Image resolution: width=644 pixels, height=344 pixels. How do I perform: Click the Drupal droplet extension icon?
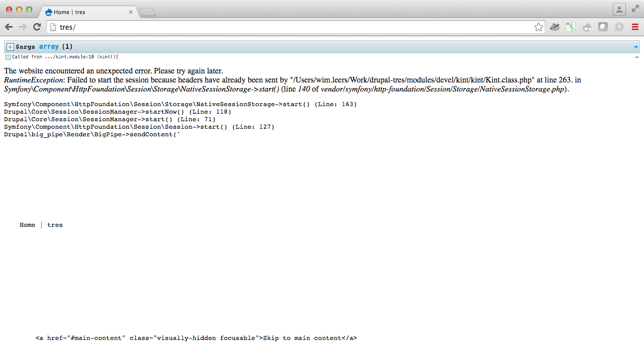point(587,27)
